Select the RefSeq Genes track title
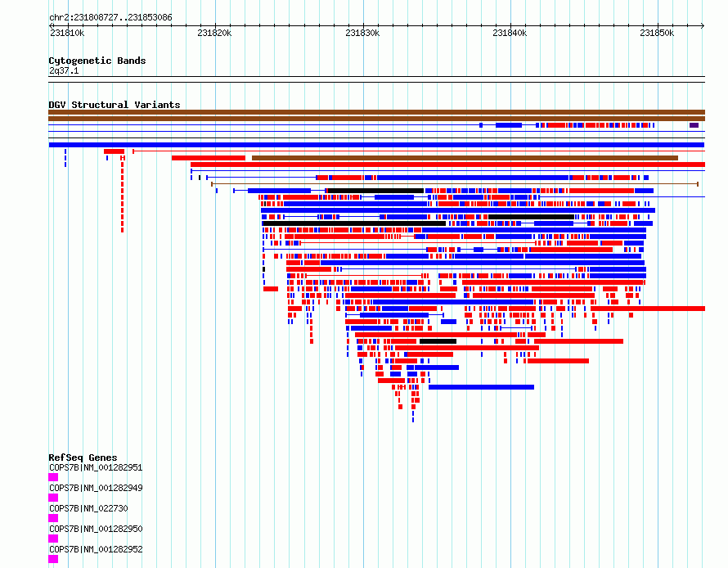The width and height of the screenshot is (728, 568). click(83, 458)
